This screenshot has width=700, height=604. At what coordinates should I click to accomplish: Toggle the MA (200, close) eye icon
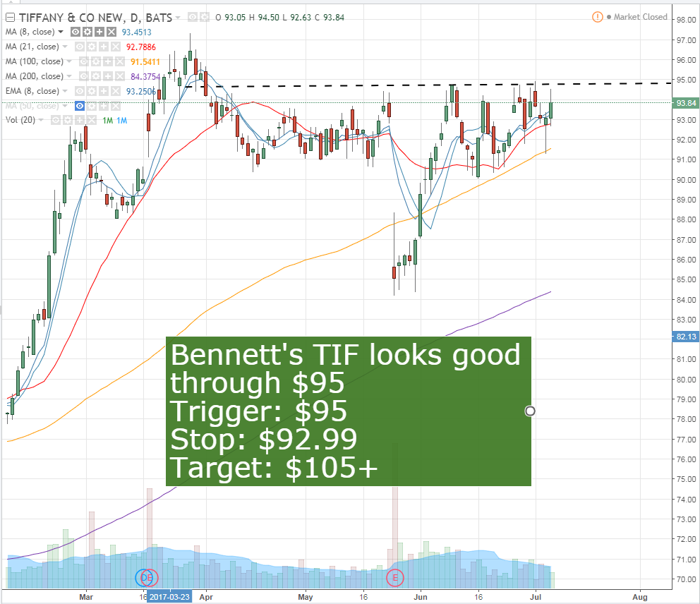pyautogui.click(x=83, y=76)
